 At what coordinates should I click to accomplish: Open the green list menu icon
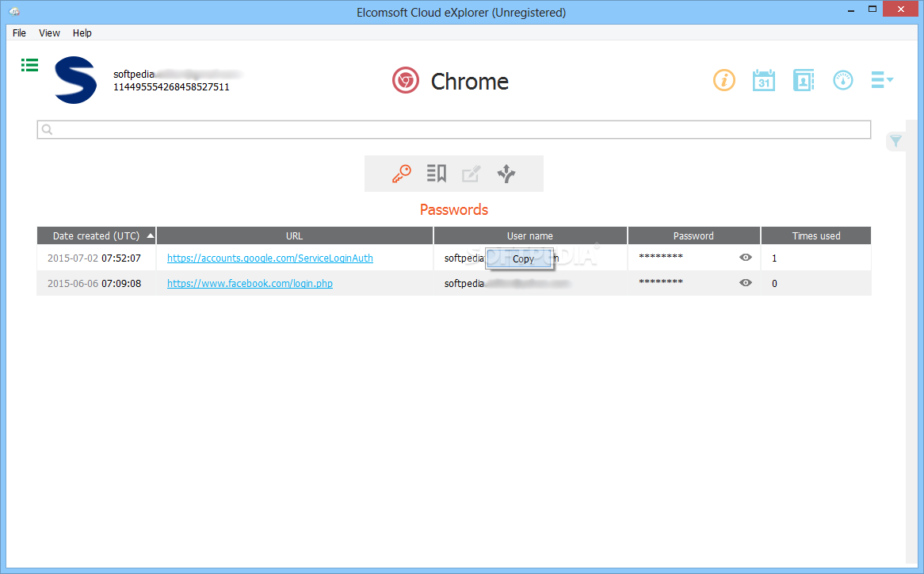click(x=29, y=65)
